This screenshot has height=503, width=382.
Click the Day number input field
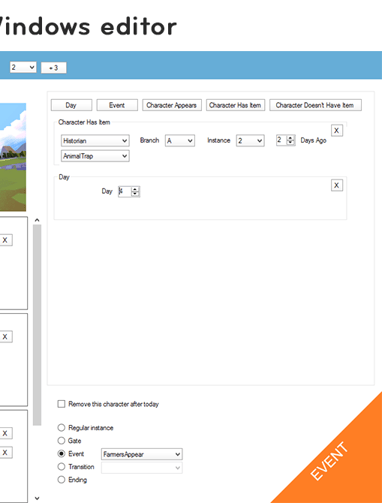coord(125,191)
